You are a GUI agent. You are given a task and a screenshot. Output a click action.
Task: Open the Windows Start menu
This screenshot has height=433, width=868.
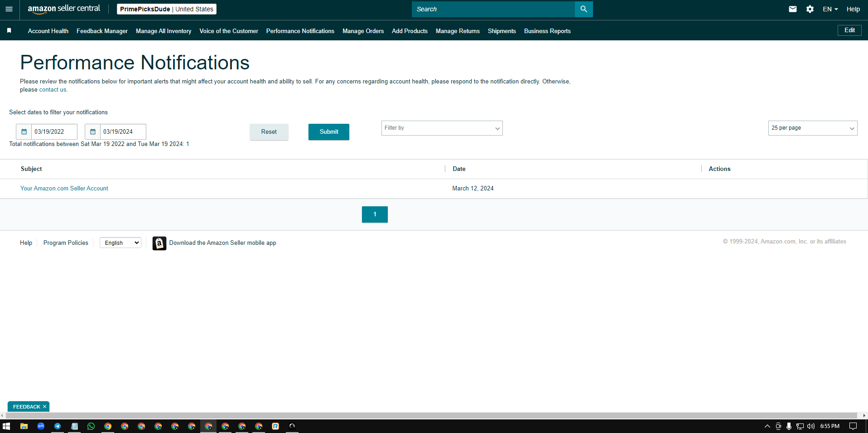coord(6,426)
